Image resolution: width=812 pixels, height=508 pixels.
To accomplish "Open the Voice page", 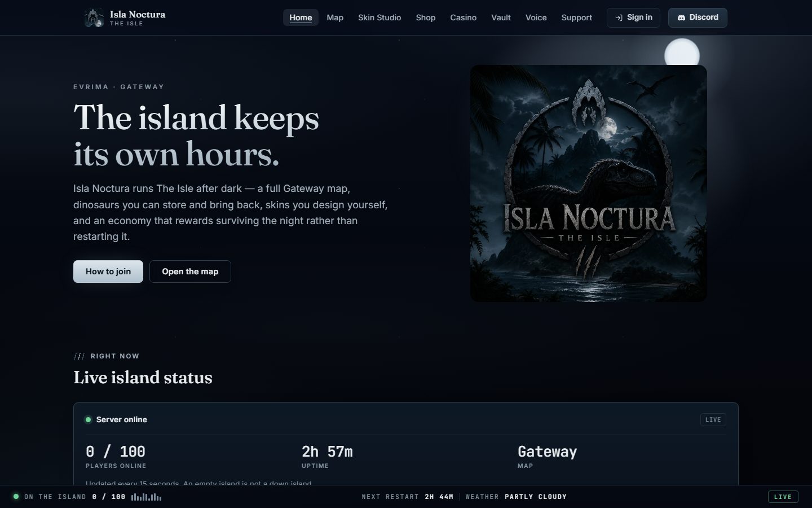I will 536,17.
